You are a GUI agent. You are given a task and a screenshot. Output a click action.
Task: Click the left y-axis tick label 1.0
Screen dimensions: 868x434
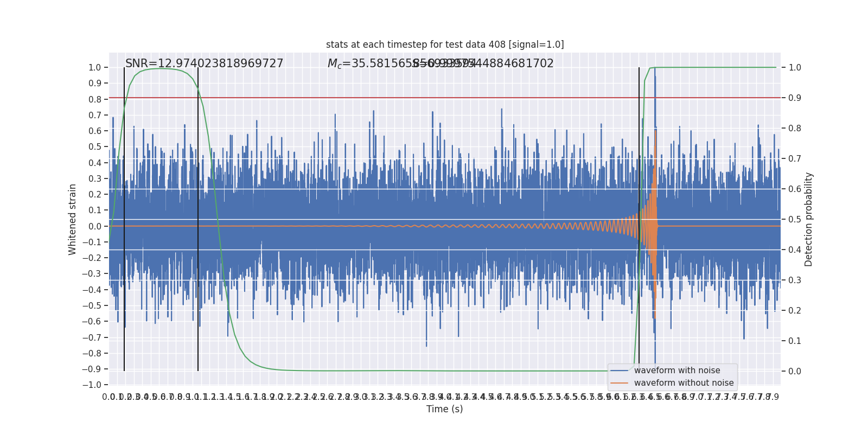click(x=95, y=67)
